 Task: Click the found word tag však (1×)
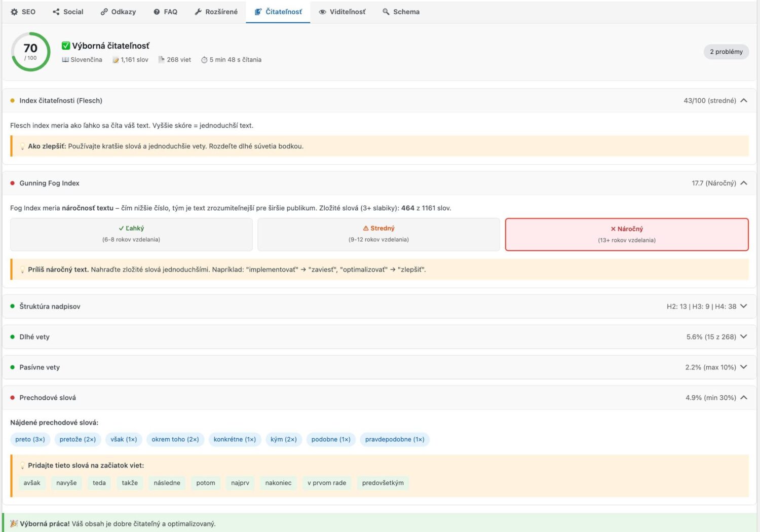(124, 439)
